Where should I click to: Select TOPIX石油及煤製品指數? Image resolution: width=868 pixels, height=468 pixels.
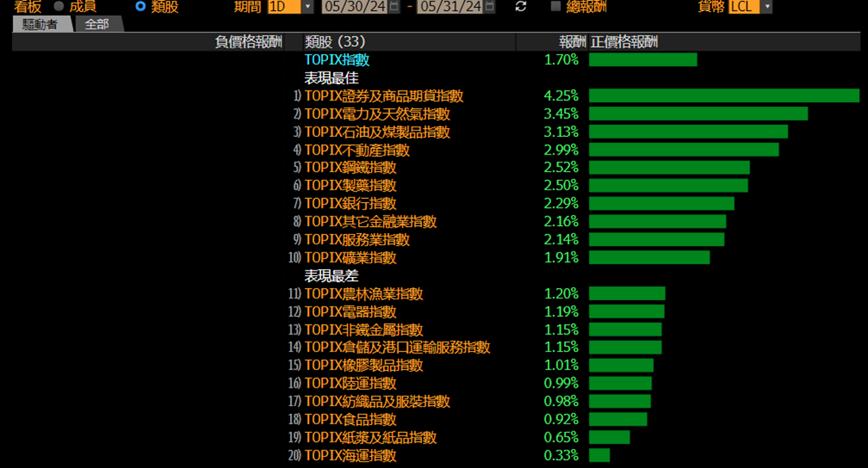click(x=377, y=131)
